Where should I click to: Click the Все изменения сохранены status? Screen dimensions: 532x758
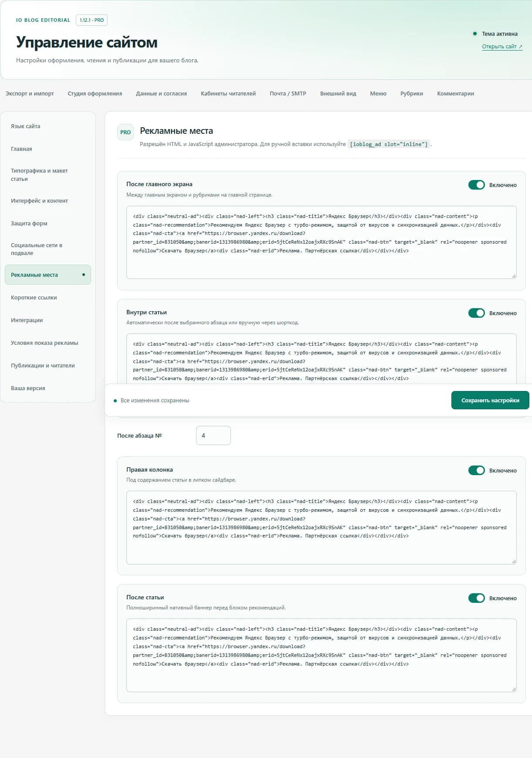[155, 401]
